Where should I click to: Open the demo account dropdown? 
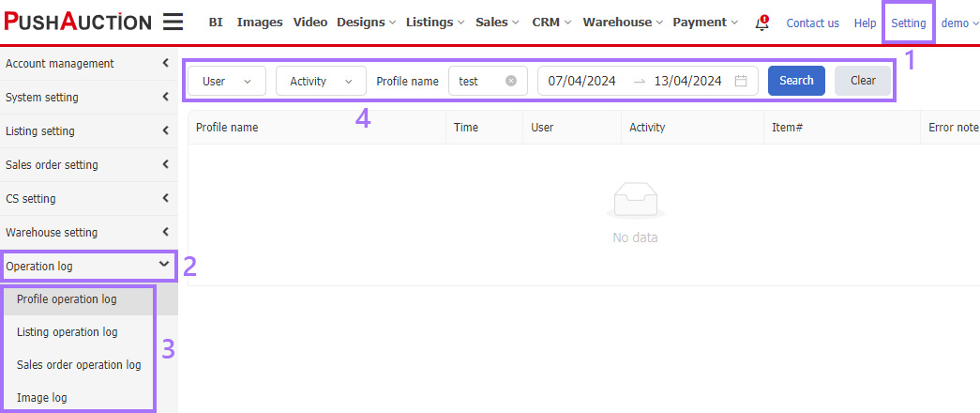click(959, 23)
